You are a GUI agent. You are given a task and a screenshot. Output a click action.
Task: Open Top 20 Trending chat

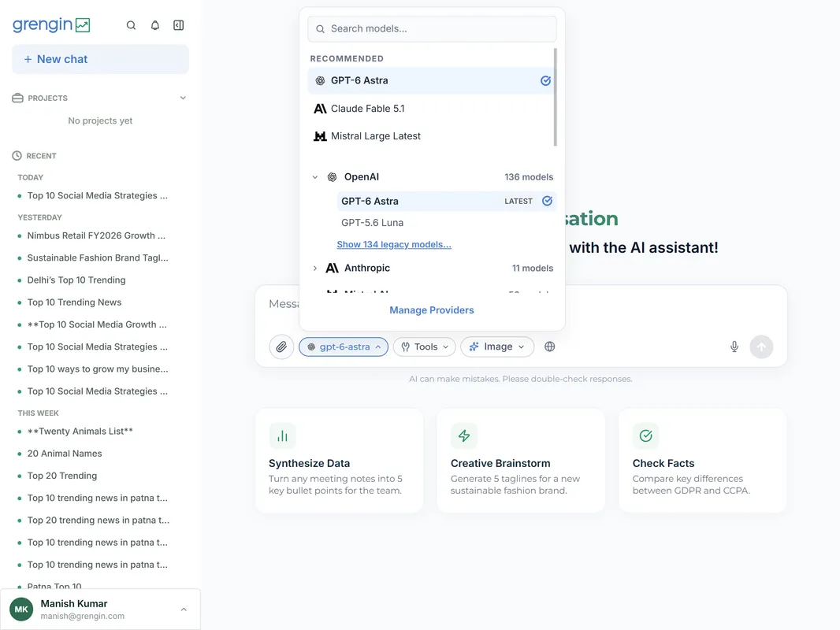tap(62, 476)
